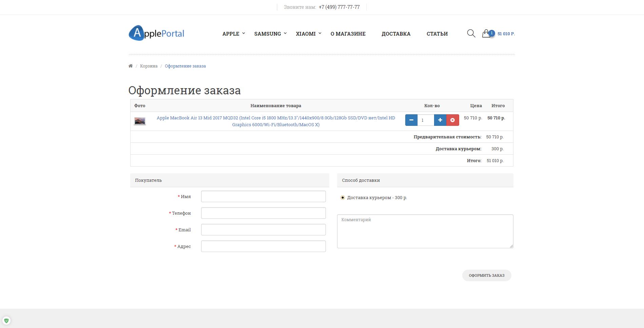Click Предварительная стоимость 50 710 р. value
Image resolution: width=644 pixels, height=328 pixels.
coord(495,137)
